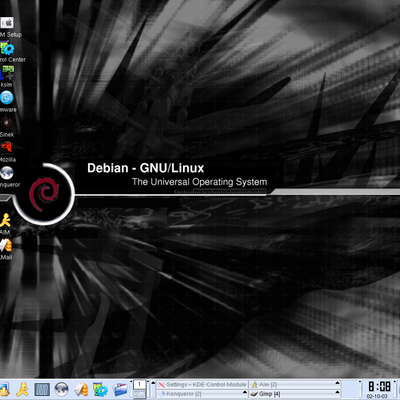Launch the globe web browser panel icon
The height and width of the screenshot is (400, 400).
(62, 389)
